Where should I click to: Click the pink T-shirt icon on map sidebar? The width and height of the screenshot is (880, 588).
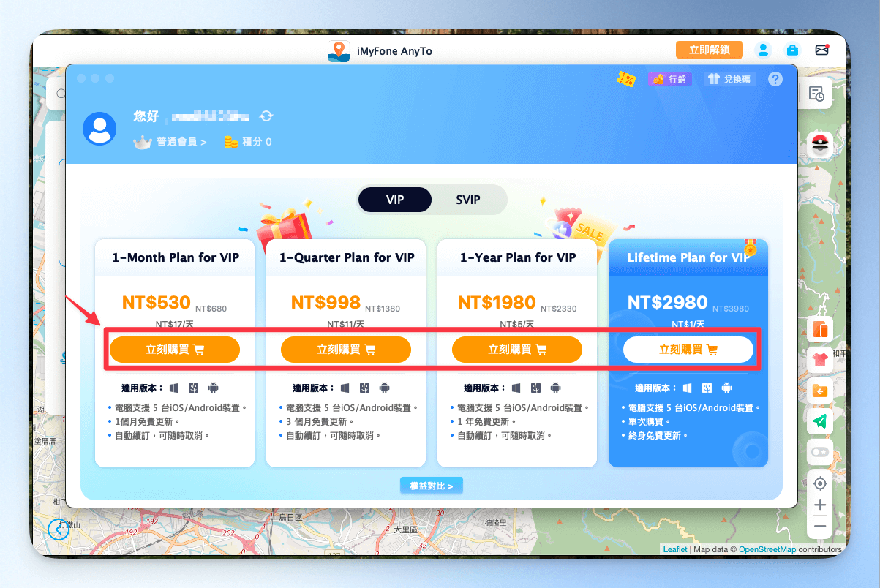tap(820, 361)
